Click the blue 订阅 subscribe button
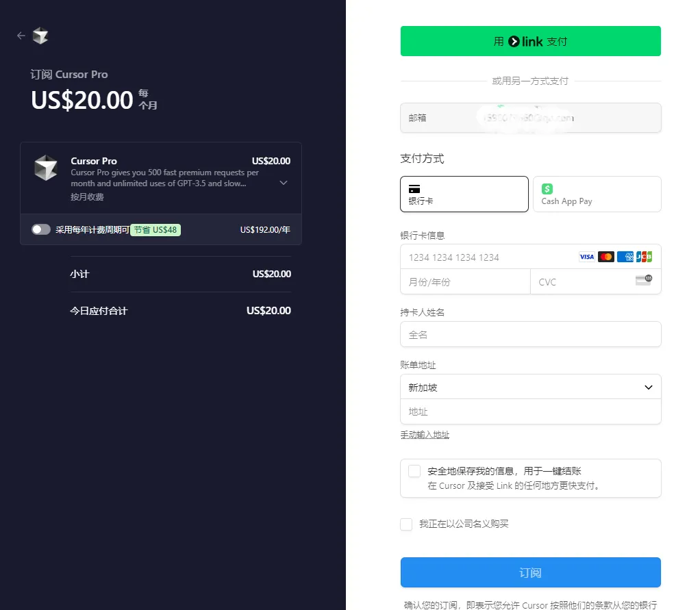Screen dimensions: 700x610 coord(530,572)
